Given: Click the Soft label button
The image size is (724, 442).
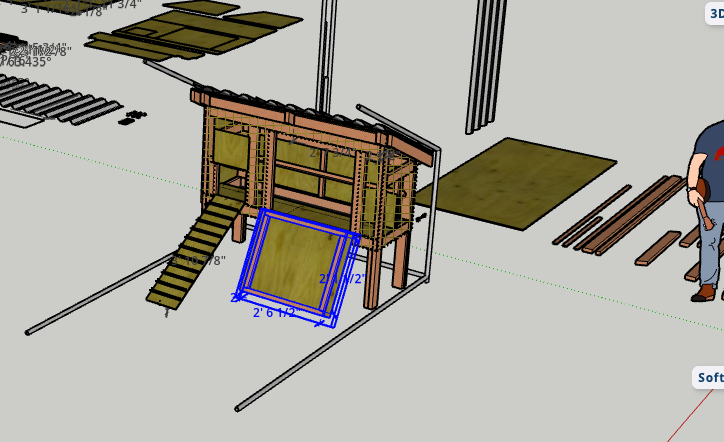Looking at the screenshot, I should [x=709, y=378].
